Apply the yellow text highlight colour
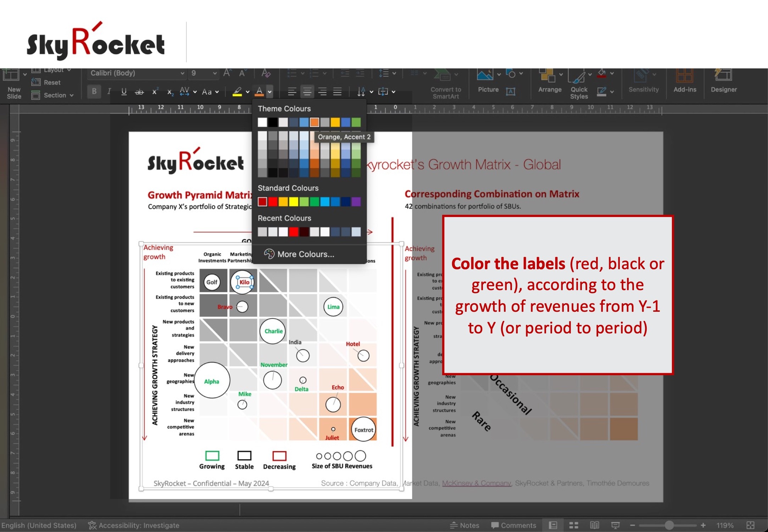Image resolution: width=768 pixels, height=532 pixels. [x=237, y=92]
